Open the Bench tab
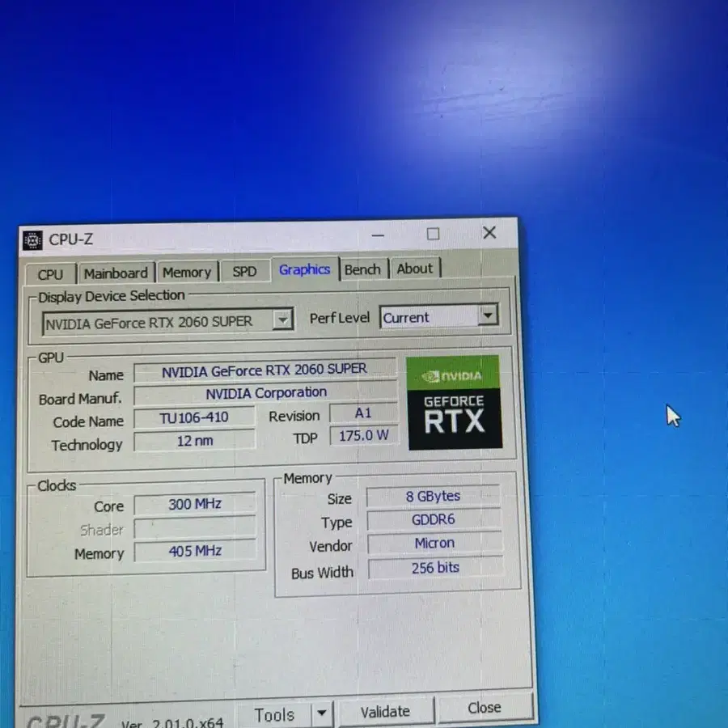The height and width of the screenshot is (728, 728). (362, 269)
